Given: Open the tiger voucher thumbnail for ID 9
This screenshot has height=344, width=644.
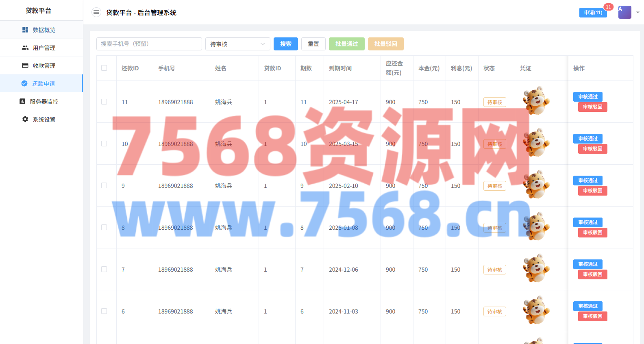Looking at the screenshot, I should tap(536, 184).
